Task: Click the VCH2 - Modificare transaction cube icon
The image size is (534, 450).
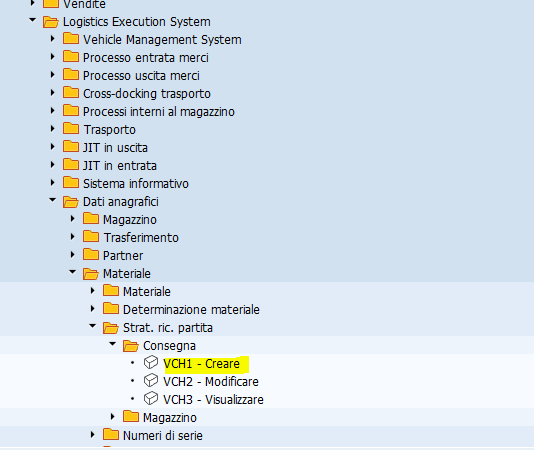Action: point(151,381)
